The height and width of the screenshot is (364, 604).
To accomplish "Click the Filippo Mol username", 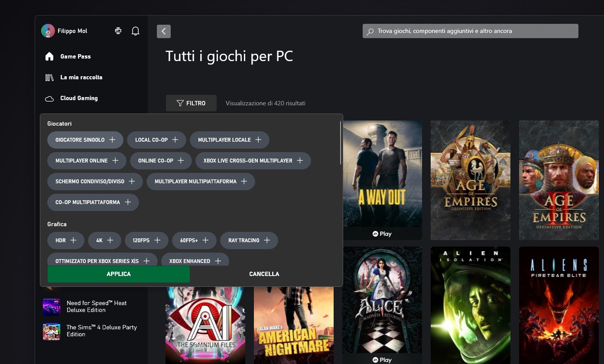I will (72, 31).
